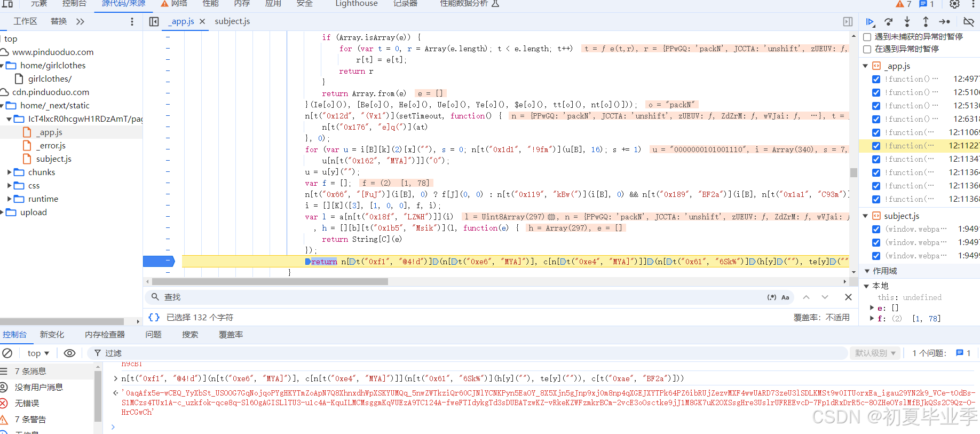The width and height of the screenshot is (980, 434).
Task: Open DevTools settings gear
Action: pos(955,4)
